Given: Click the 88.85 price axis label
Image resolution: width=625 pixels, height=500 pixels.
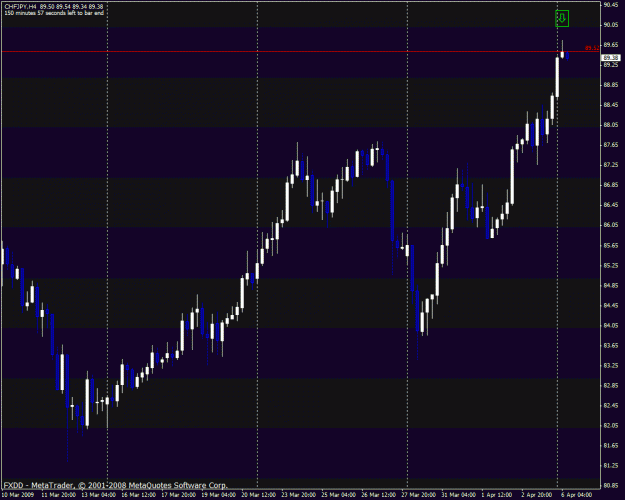Looking at the screenshot, I should [x=611, y=85].
